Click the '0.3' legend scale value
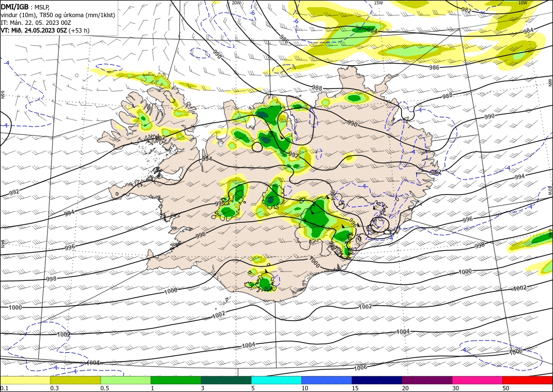 point(54,388)
